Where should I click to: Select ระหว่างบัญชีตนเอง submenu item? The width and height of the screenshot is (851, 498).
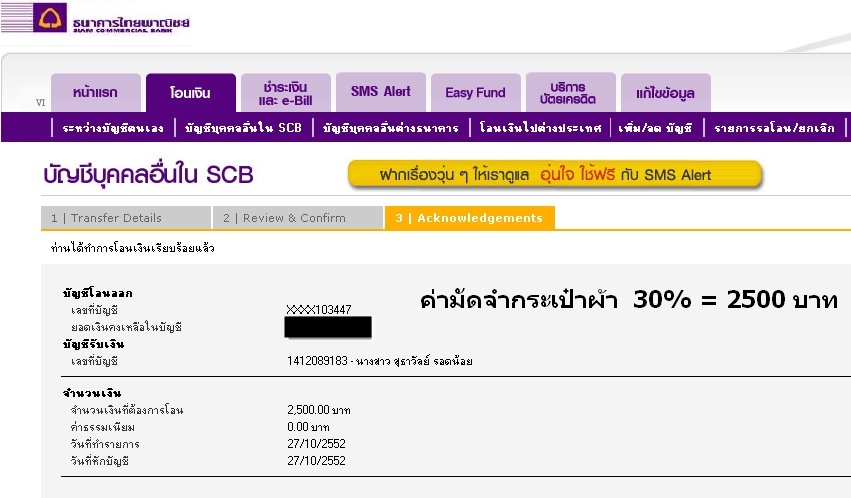click(x=113, y=128)
